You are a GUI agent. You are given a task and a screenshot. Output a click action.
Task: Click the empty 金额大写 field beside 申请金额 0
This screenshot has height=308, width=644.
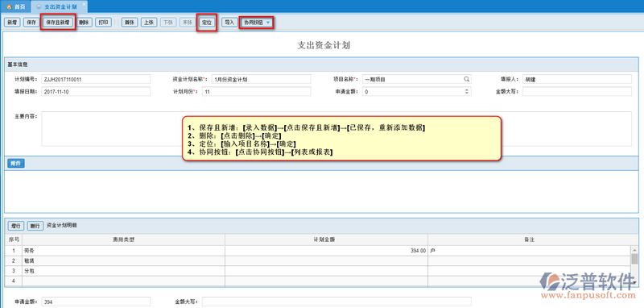(577, 92)
